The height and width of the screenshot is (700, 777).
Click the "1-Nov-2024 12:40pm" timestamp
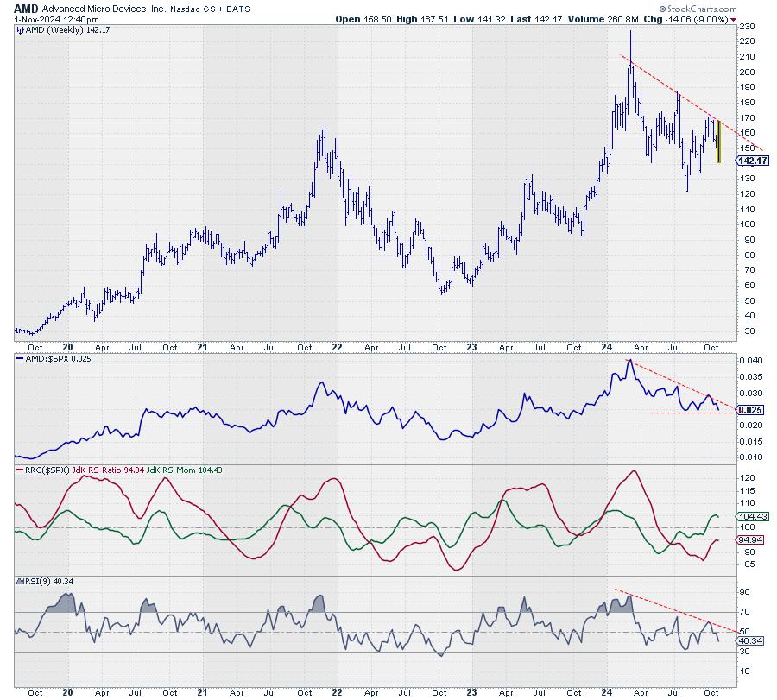(56, 19)
